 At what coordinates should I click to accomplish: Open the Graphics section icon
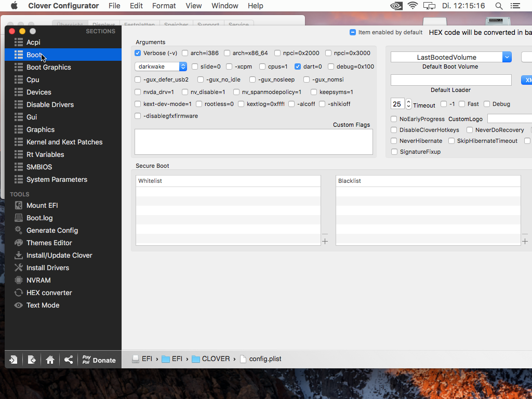coord(18,129)
